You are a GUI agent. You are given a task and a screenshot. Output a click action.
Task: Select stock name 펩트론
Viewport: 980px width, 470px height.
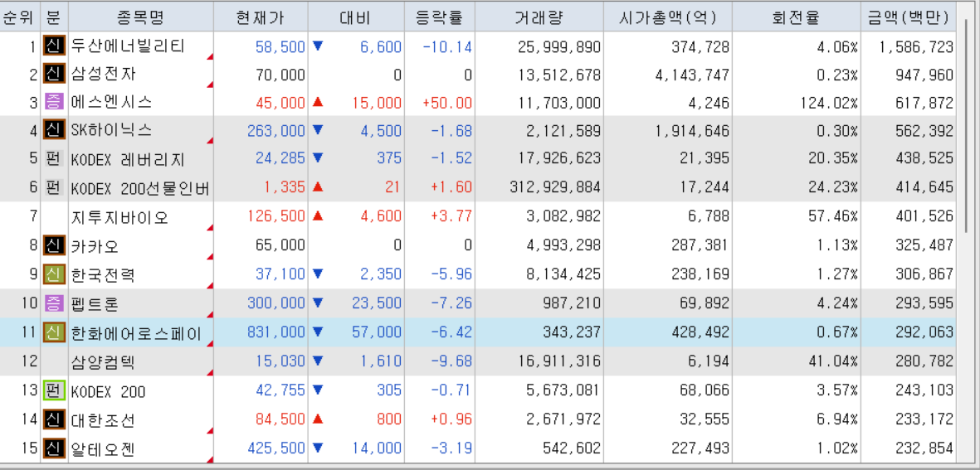pyautogui.click(x=95, y=304)
